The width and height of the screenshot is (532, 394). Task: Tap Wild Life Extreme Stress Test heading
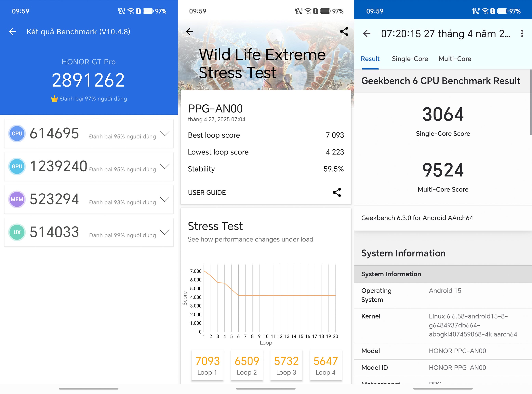coord(262,63)
